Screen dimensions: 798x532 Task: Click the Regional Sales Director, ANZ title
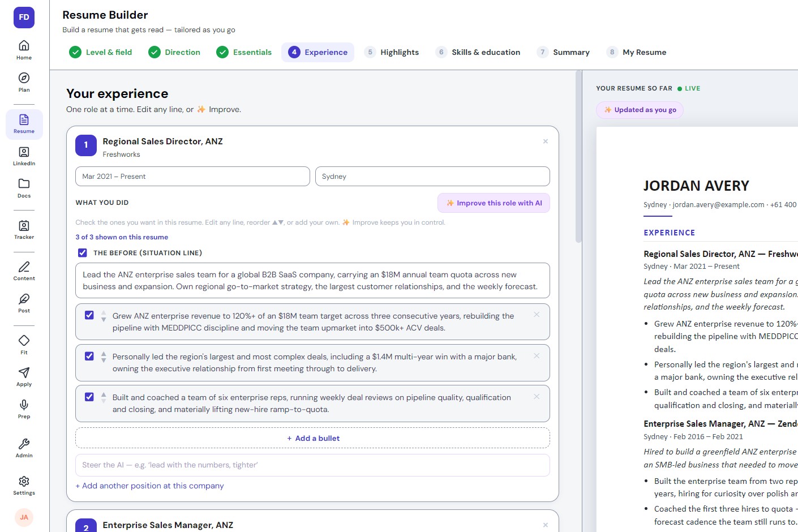click(x=162, y=141)
